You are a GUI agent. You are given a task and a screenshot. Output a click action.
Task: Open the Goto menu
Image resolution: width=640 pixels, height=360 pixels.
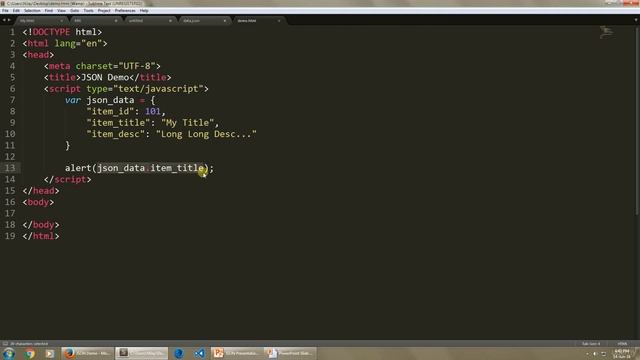[x=75, y=11]
